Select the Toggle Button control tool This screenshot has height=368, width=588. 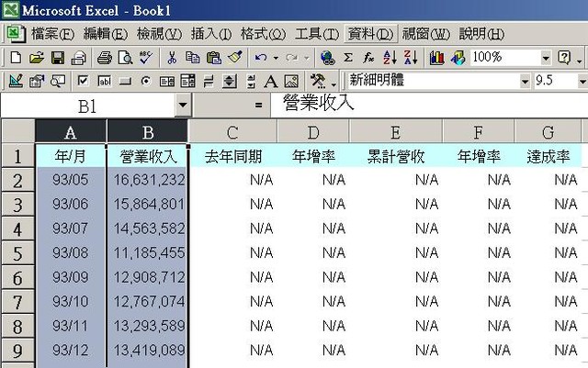click(209, 81)
